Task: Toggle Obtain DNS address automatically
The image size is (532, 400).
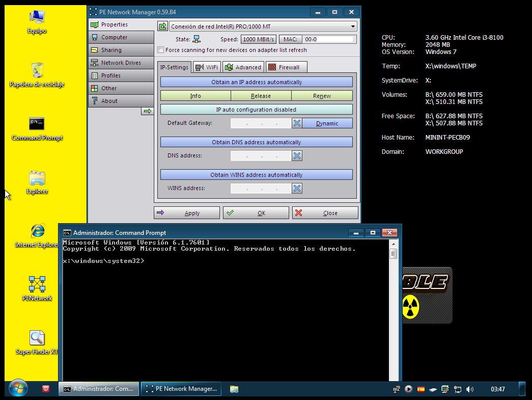Action: [257, 142]
